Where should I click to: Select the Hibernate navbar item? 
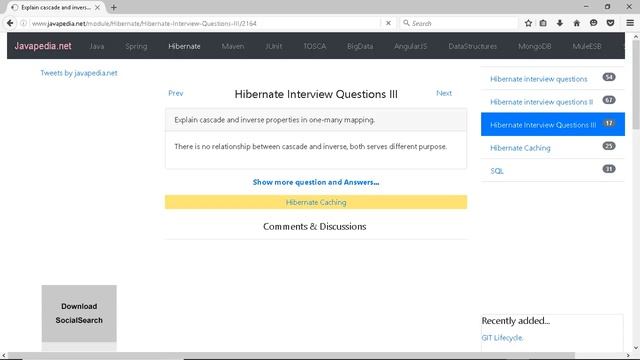[184, 46]
